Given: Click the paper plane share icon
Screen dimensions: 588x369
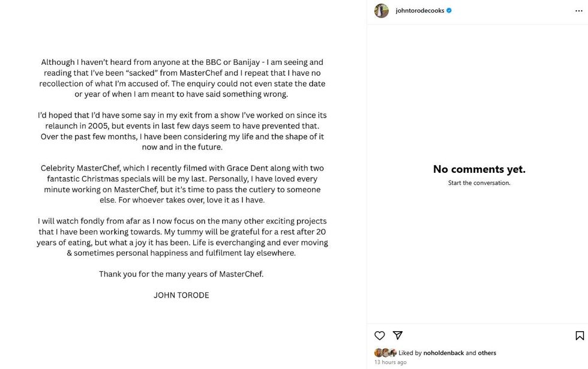Looking at the screenshot, I should pyautogui.click(x=397, y=335).
